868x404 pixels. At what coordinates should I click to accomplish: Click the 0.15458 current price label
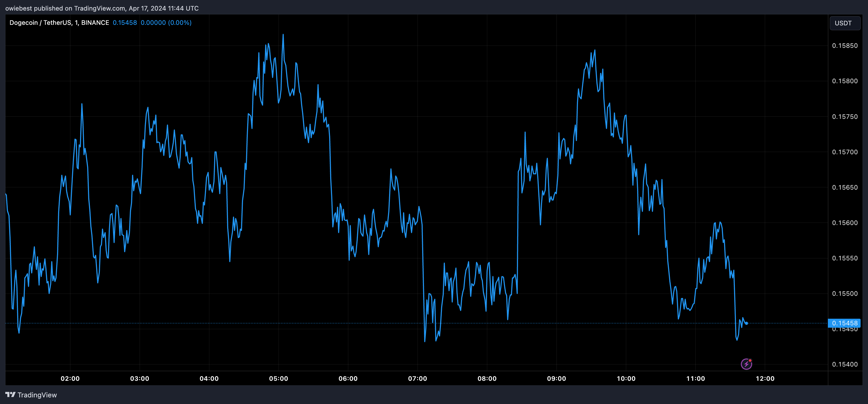844,323
